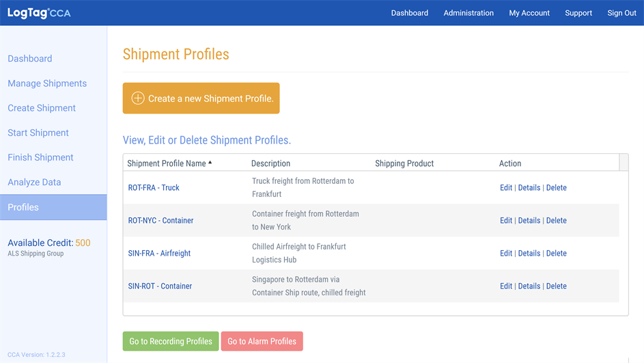Go to Alarm Profiles
Screen dimensions: 644x363
(262, 341)
